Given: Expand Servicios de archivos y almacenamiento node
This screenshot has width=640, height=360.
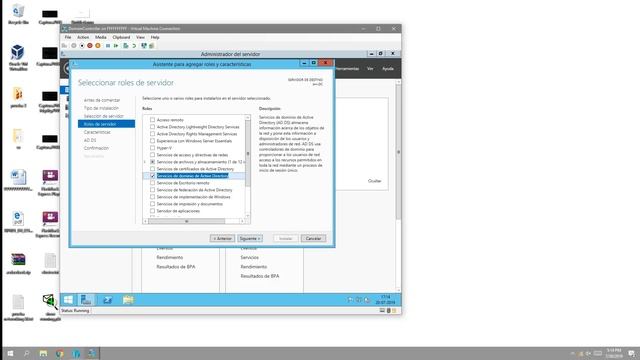Looking at the screenshot, I should 145,162.
